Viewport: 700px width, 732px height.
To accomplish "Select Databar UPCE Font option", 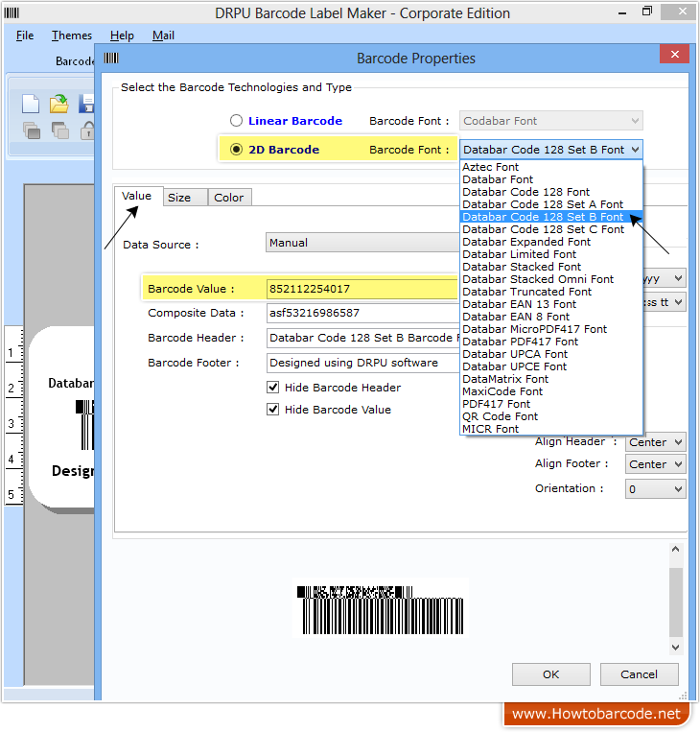I will (x=550, y=366).
